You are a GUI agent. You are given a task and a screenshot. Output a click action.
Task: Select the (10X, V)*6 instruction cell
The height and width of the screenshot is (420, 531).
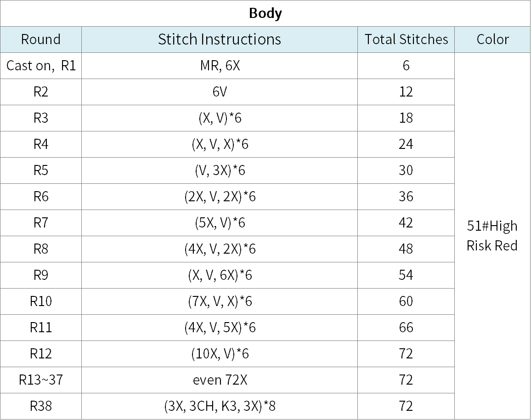coord(220,354)
